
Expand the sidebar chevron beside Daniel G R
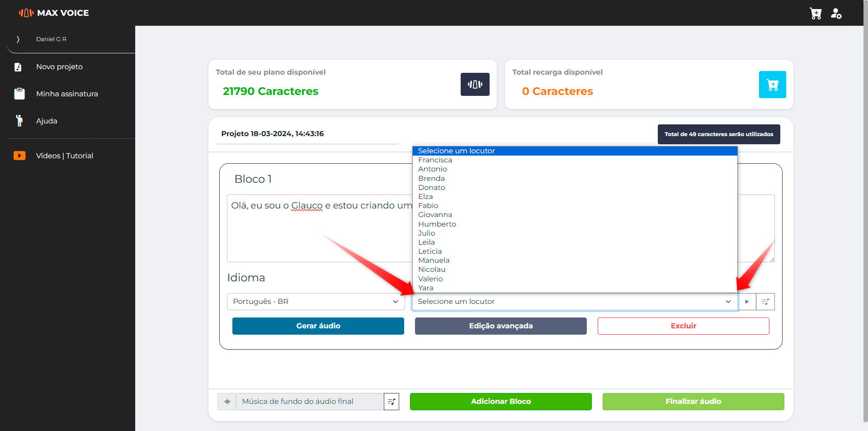[x=18, y=39]
